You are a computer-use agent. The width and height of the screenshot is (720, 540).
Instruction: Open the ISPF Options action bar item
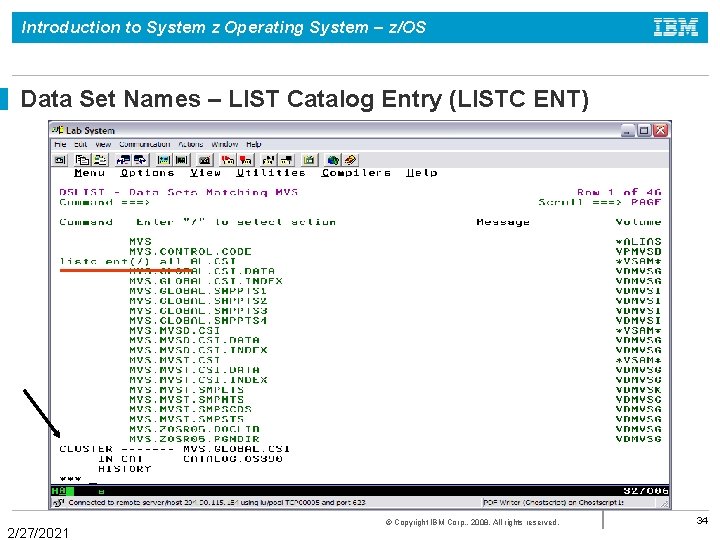point(147,173)
